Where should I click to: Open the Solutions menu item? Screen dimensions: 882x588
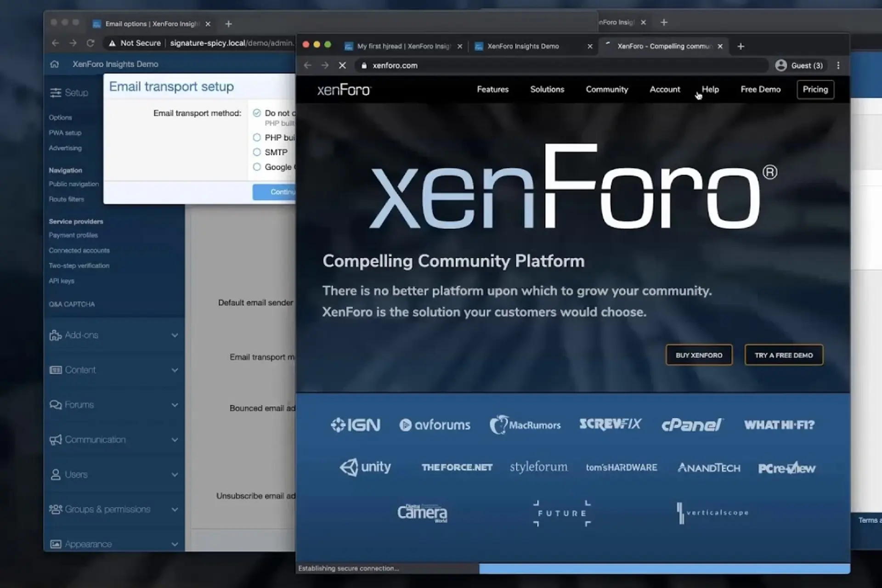click(547, 90)
